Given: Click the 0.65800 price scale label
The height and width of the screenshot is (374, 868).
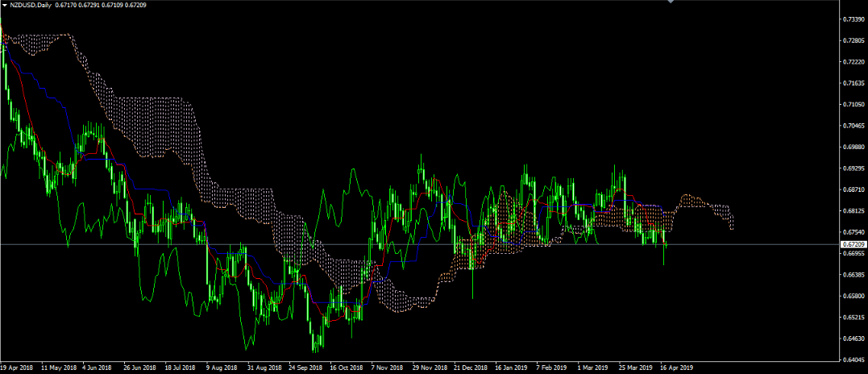Looking at the screenshot, I should (852, 296).
